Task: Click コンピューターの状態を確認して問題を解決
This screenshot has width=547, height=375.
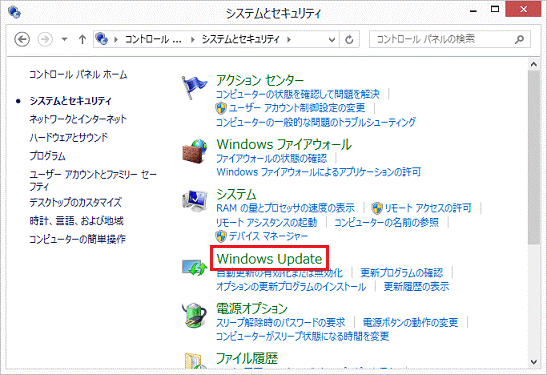Action: pos(298,94)
